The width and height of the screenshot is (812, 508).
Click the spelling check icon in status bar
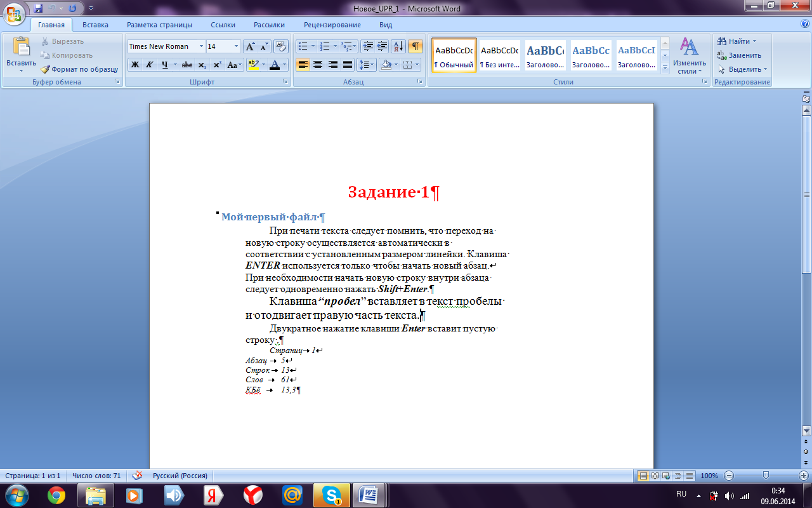tap(137, 476)
